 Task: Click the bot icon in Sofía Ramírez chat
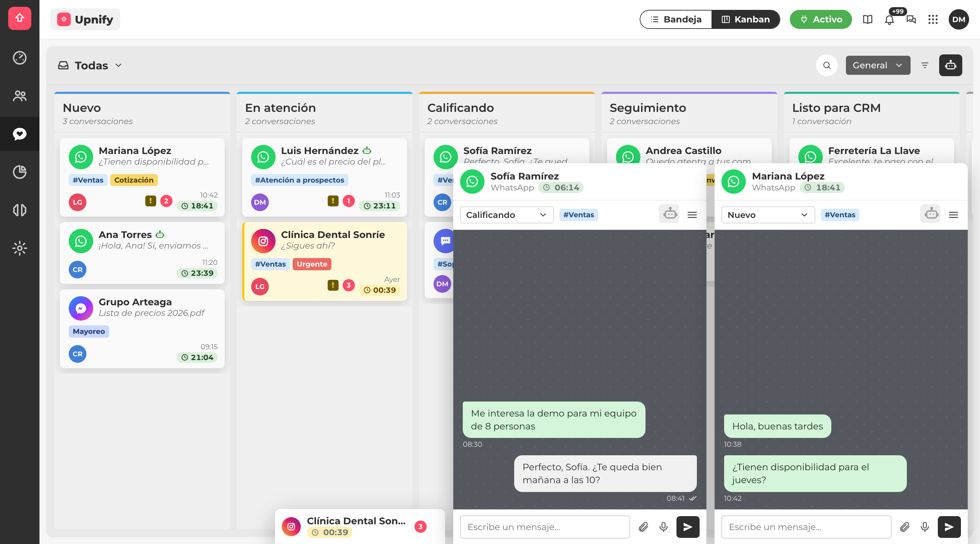[x=670, y=214]
